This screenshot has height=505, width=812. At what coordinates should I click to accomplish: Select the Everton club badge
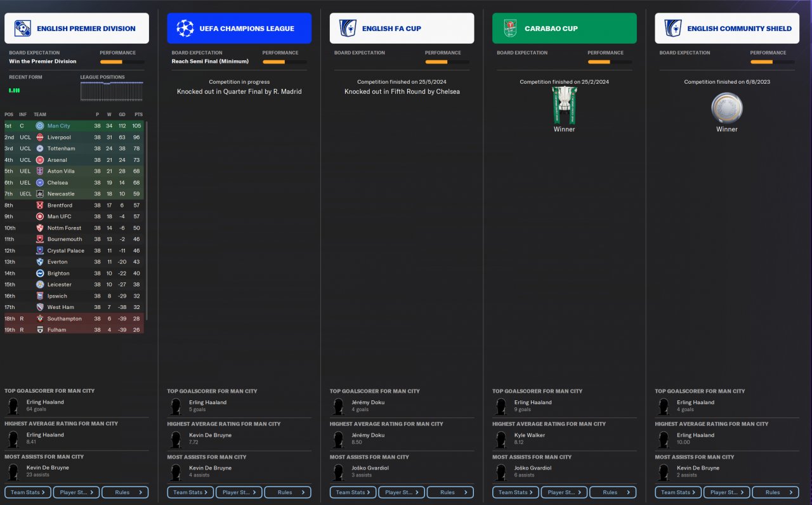click(40, 262)
